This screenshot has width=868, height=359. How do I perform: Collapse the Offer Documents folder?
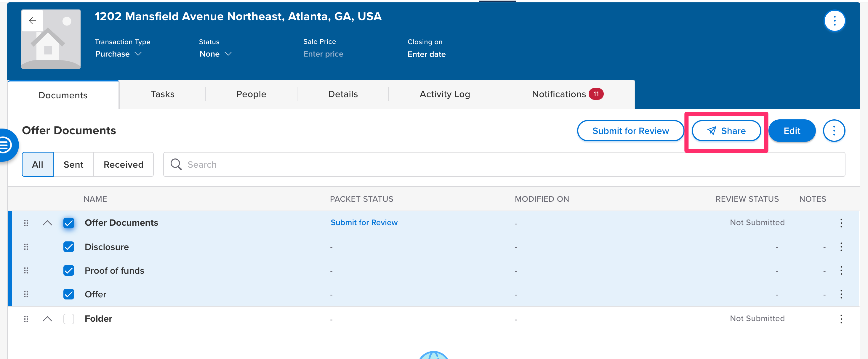tap(47, 223)
